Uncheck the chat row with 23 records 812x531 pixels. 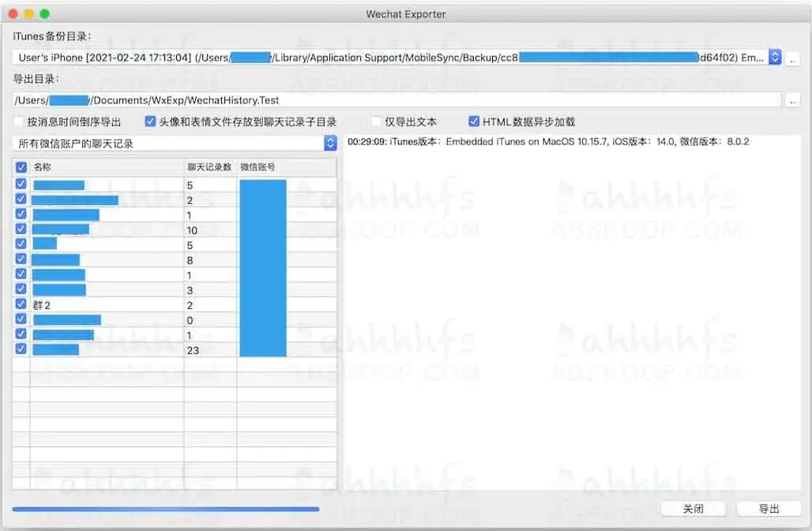(x=20, y=348)
